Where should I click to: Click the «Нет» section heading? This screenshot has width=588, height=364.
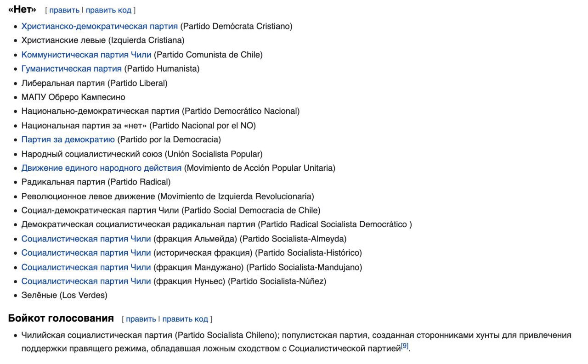[22, 10]
